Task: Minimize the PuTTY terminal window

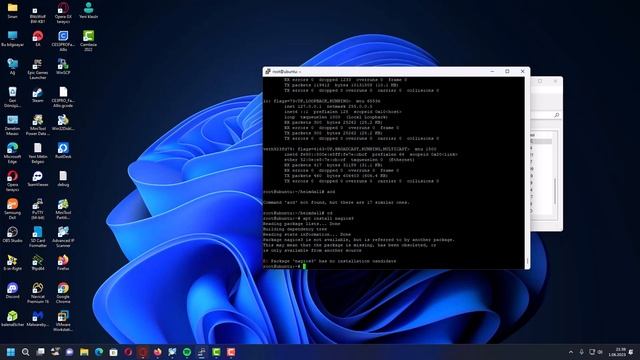Action: 492,71
